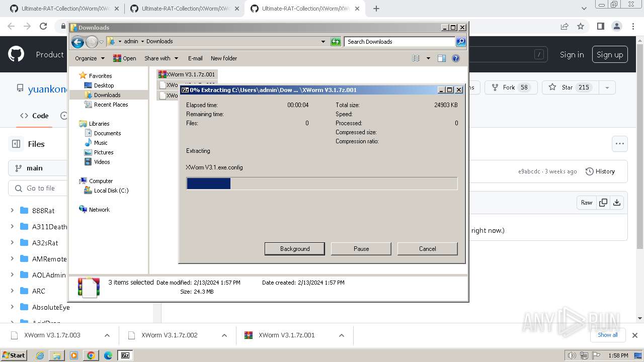Image resolution: width=644 pixels, height=362 pixels.
Task: View commit History
Action: click(x=600, y=171)
